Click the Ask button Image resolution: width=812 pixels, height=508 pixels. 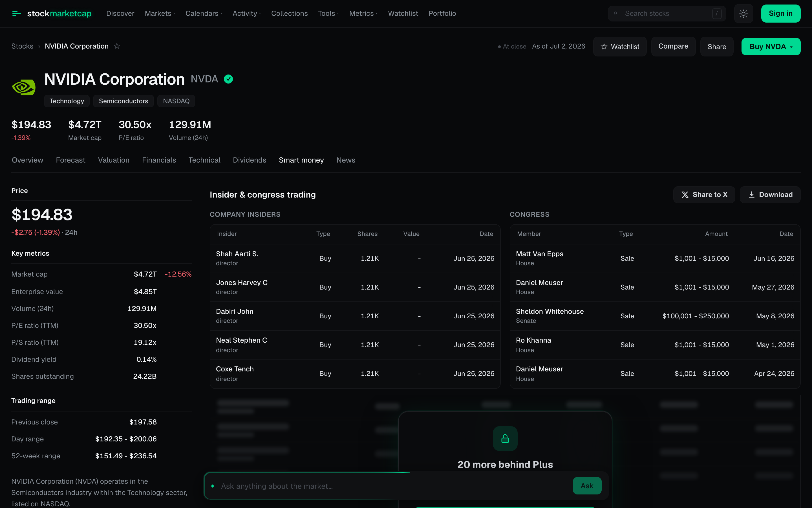pos(587,486)
